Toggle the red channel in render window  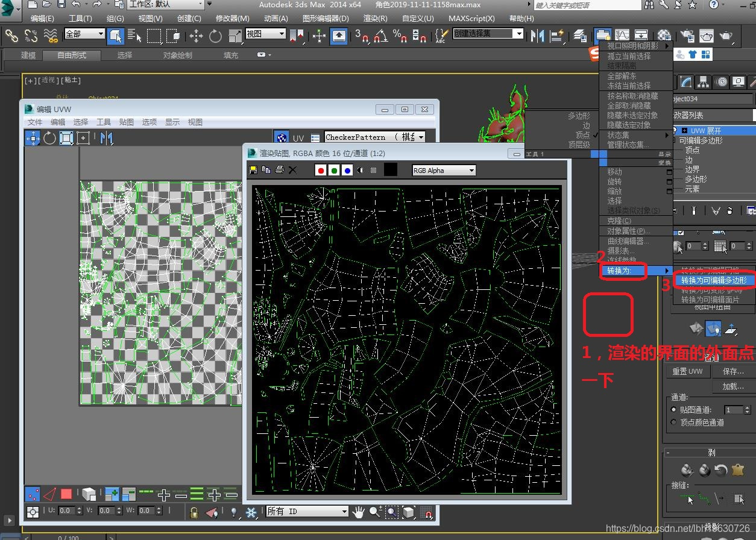(x=321, y=171)
